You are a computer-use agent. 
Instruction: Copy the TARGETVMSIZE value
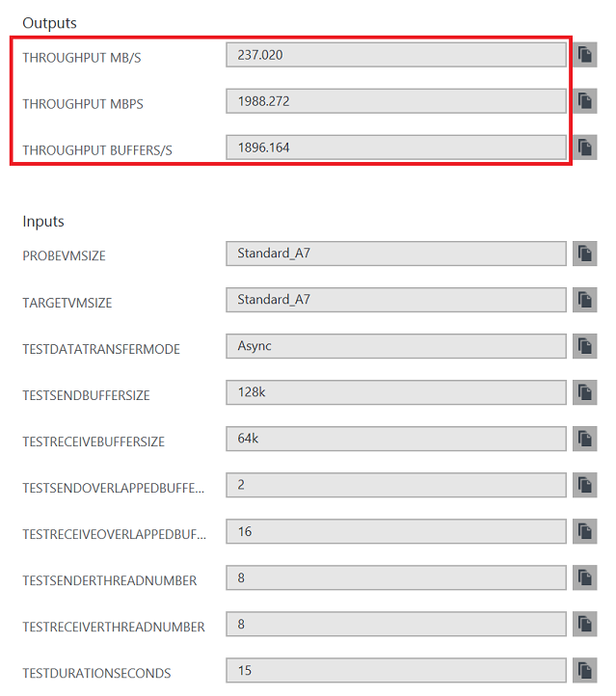tap(584, 300)
